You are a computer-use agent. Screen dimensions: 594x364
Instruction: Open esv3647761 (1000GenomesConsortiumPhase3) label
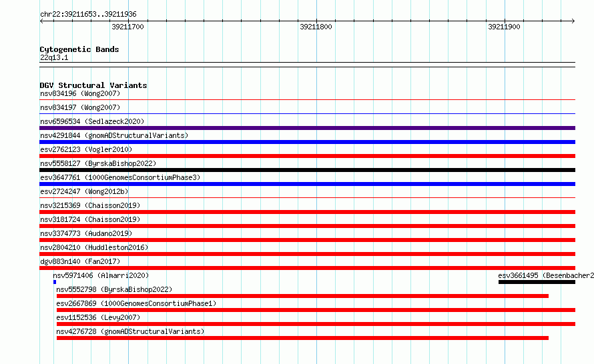coord(120,177)
